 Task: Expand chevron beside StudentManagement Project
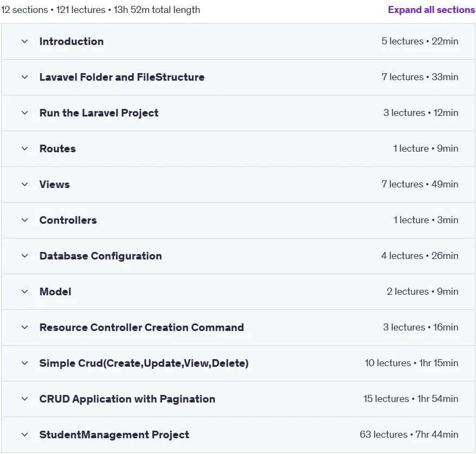pyautogui.click(x=24, y=435)
